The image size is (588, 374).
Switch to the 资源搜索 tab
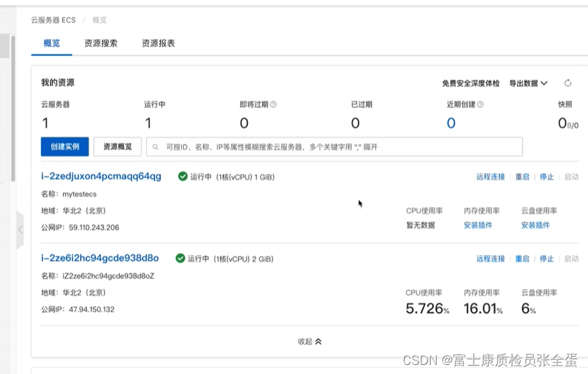coord(101,43)
